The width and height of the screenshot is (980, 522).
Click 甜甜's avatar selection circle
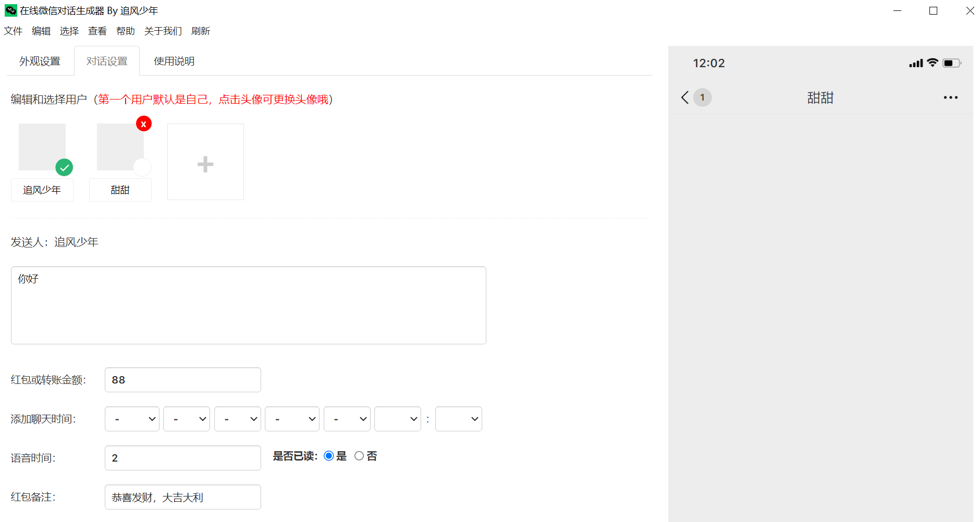pos(142,167)
